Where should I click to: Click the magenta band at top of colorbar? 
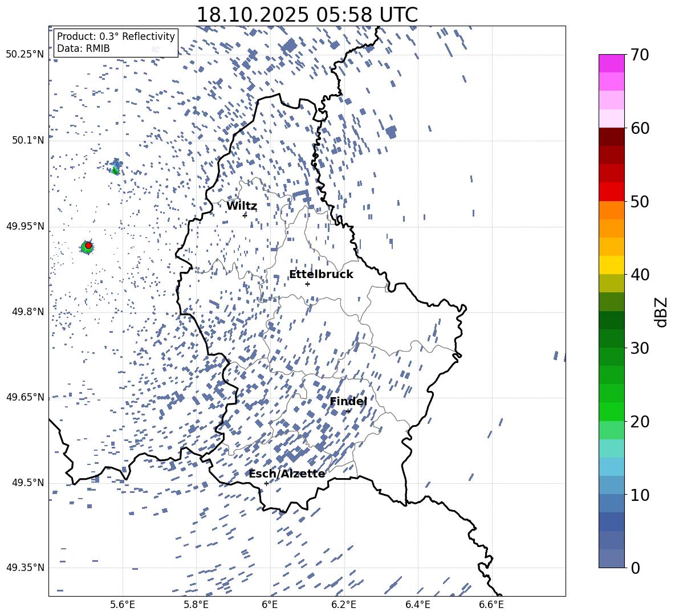(x=612, y=63)
